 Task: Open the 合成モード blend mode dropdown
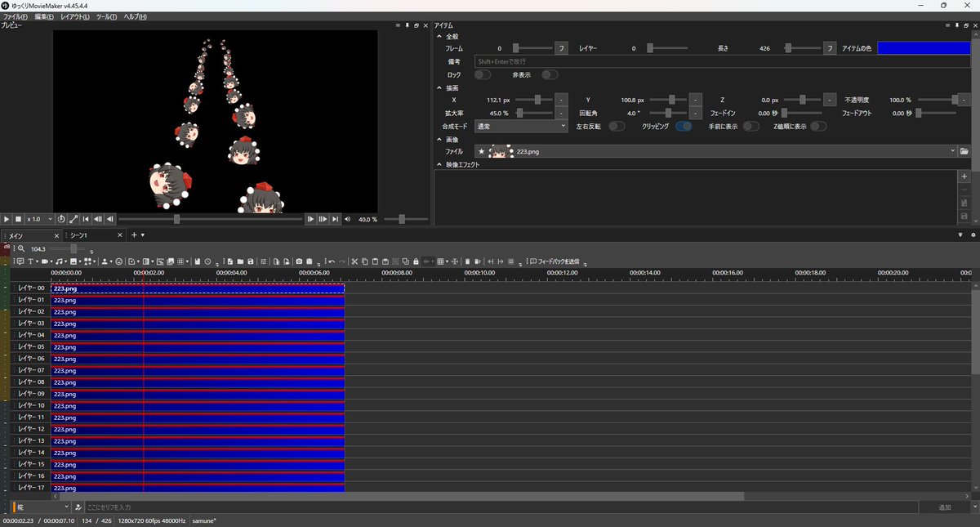pos(520,127)
